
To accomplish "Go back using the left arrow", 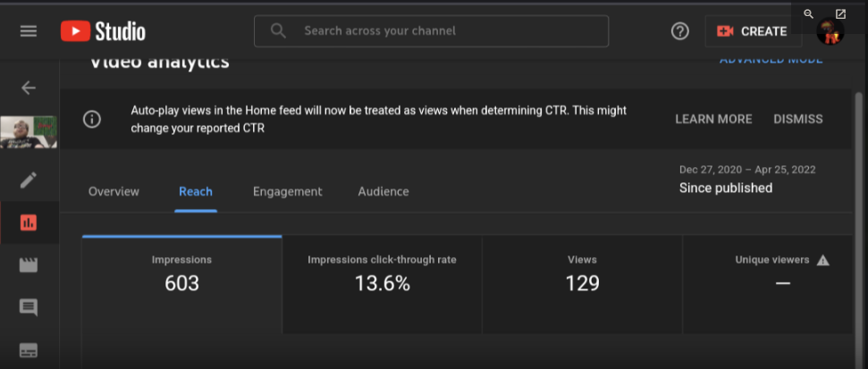I will tap(29, 88).
